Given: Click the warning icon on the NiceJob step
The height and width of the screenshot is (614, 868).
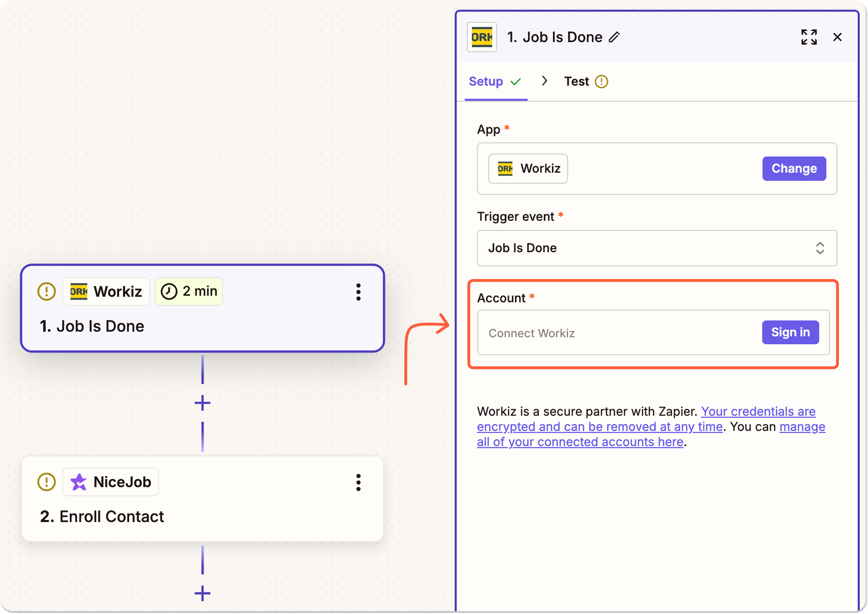Looking at the screenshot, I should (47, 482).
